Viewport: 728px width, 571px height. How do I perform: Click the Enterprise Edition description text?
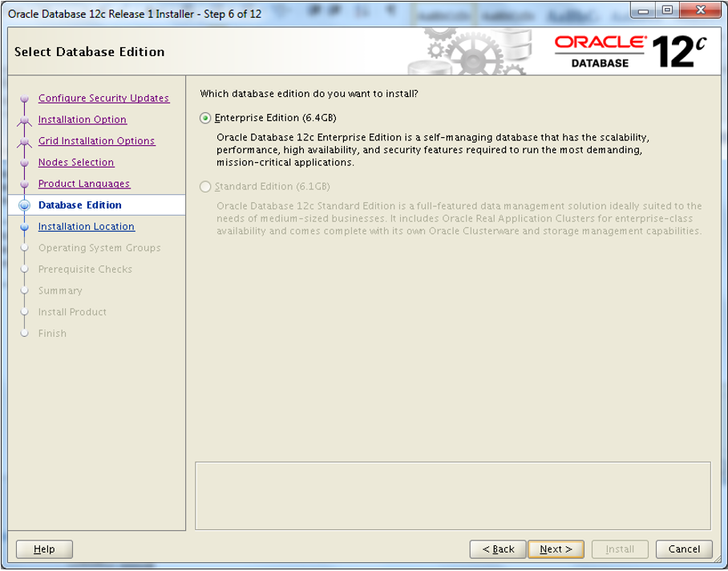point(433,150)
